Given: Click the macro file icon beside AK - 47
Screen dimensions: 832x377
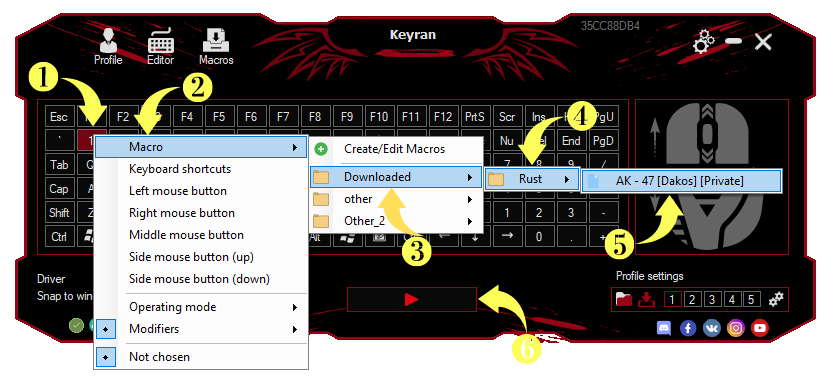Looking at the screenshot, I should coord(593,181).
